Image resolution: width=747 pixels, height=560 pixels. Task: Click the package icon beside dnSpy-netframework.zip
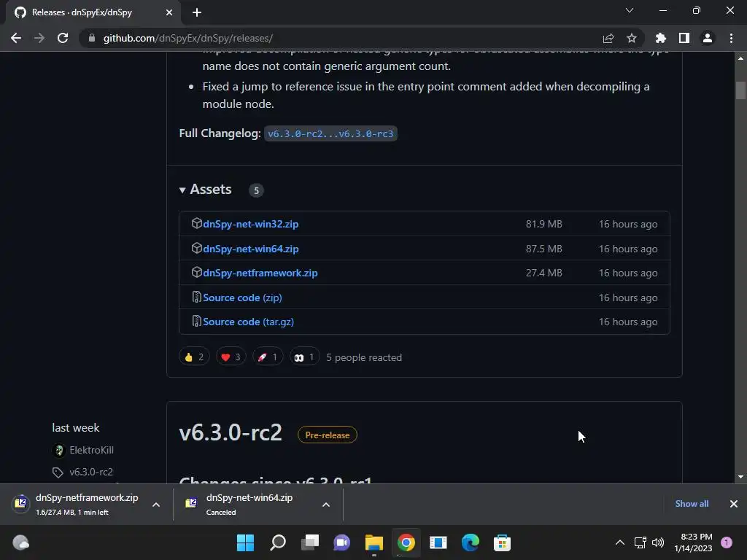(x=196, y=273)
